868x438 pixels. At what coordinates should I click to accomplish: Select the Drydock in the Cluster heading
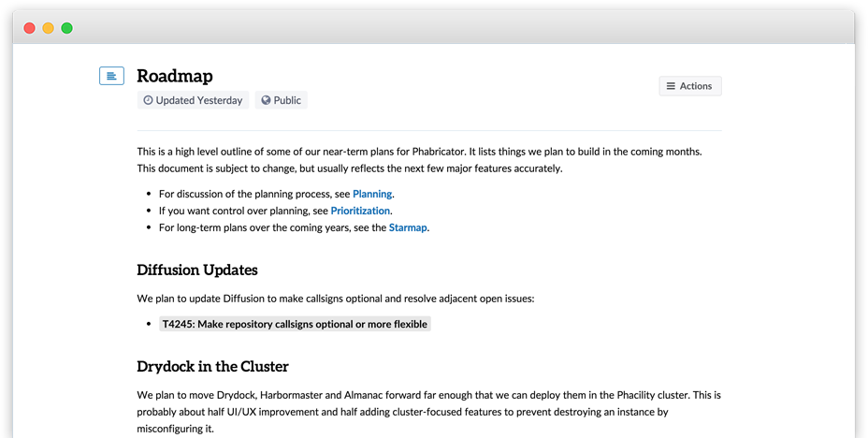tap(212, 366)
